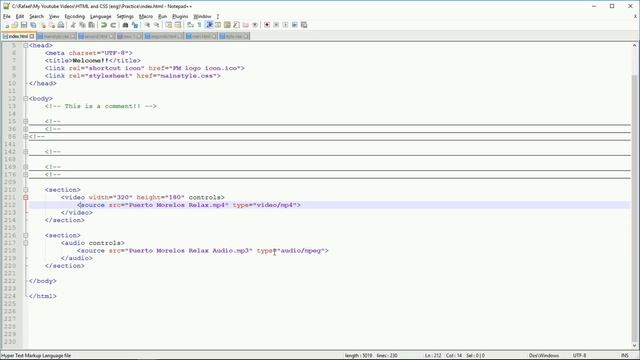Click the Cut scissors icon

73,25
